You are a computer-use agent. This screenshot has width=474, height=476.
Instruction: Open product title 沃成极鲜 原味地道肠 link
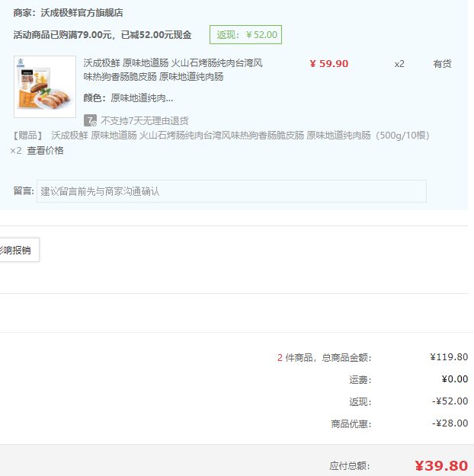(x=173, y=70)
